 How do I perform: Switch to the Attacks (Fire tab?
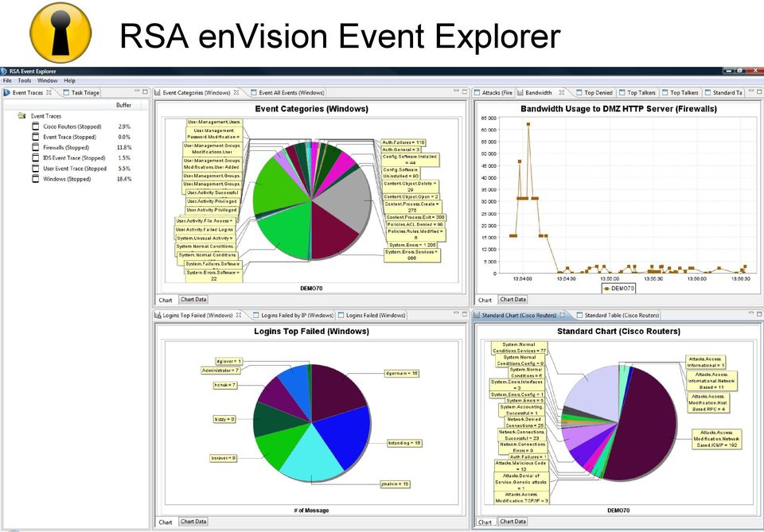pos(493,92)
